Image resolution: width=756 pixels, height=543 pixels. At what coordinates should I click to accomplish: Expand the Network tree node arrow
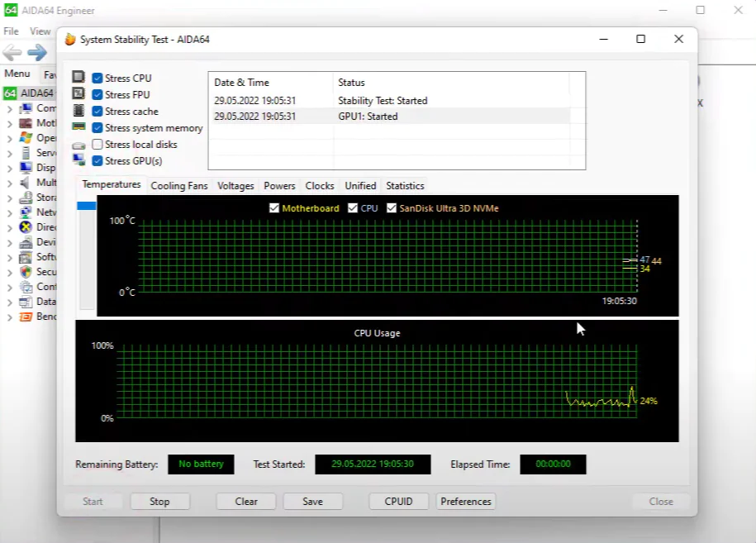pyautogui.click(x=9, y=212)
